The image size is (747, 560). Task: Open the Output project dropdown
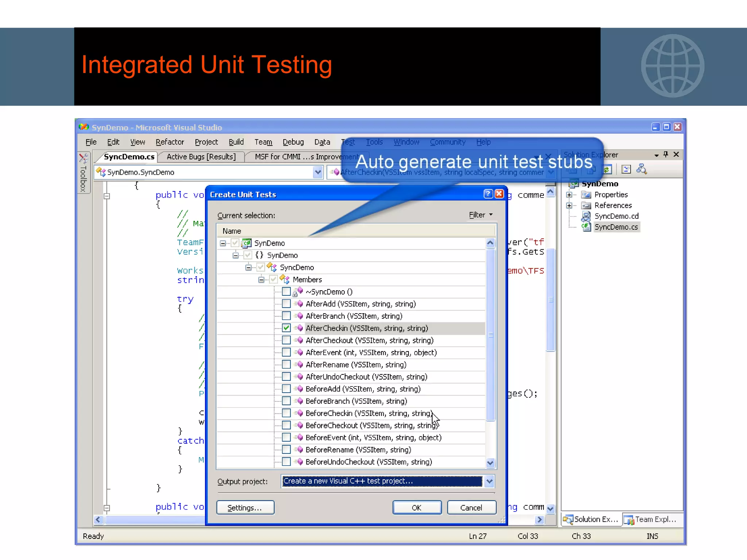(x=489, y=481)
